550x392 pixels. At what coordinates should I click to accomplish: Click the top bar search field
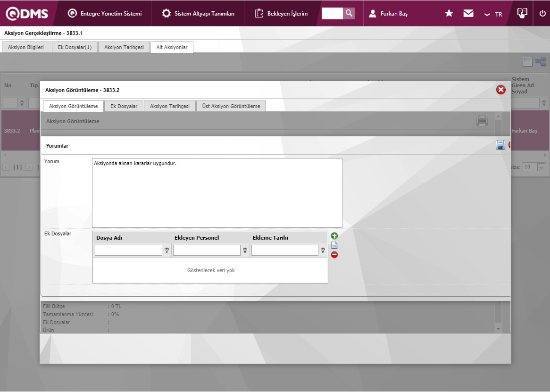(x=332, y=13)
